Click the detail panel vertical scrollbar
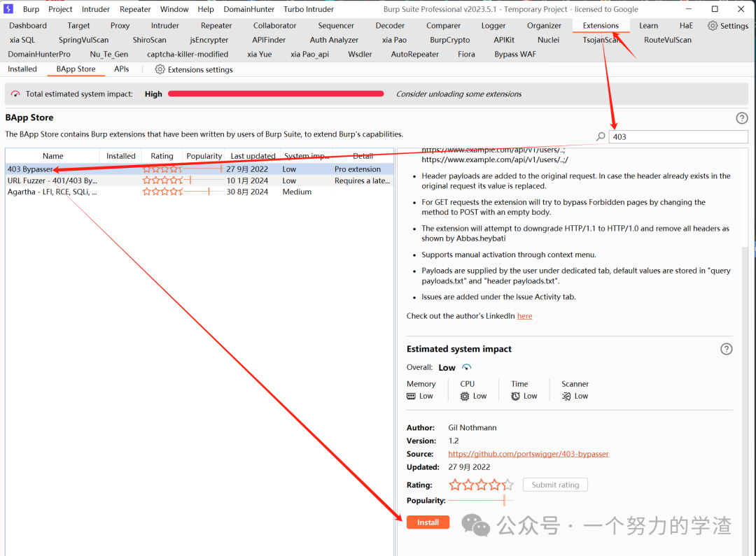 point(745,400)
